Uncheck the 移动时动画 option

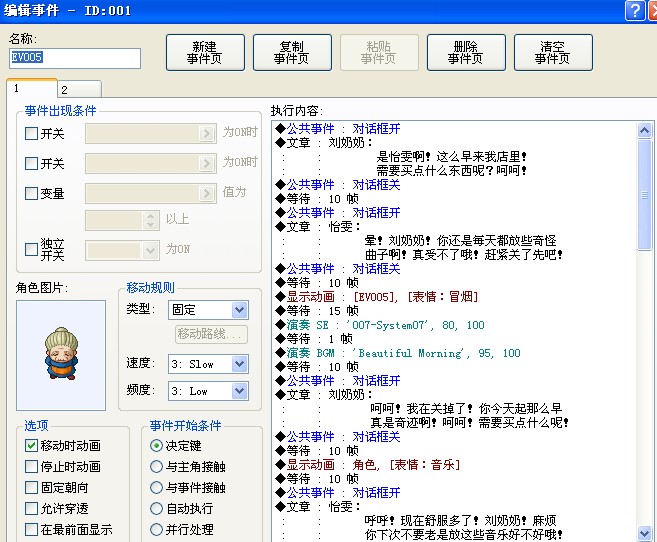tap(31, 445)
